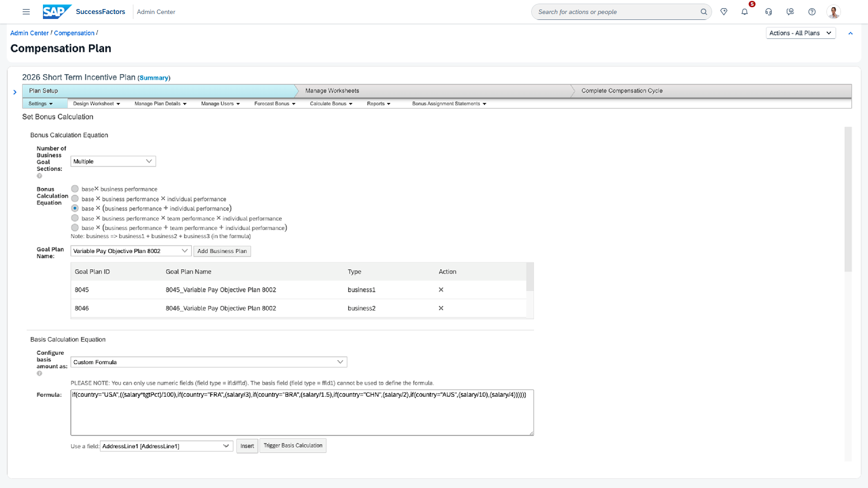This screenshot has height=488, width=868.
Task: Open the help question mark icon
Action: 812,12
